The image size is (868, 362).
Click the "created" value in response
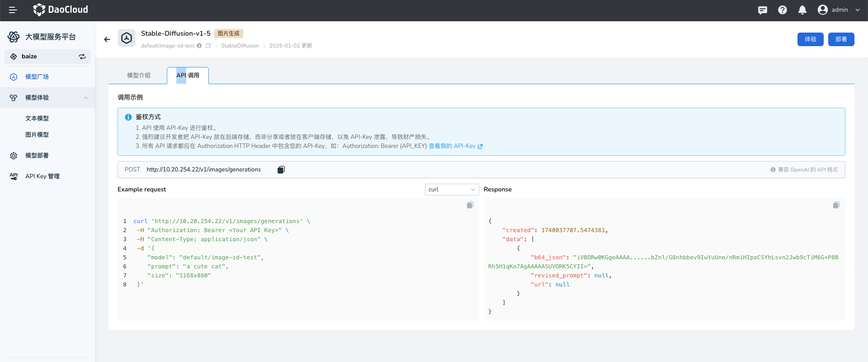click(x=573, y=230)
